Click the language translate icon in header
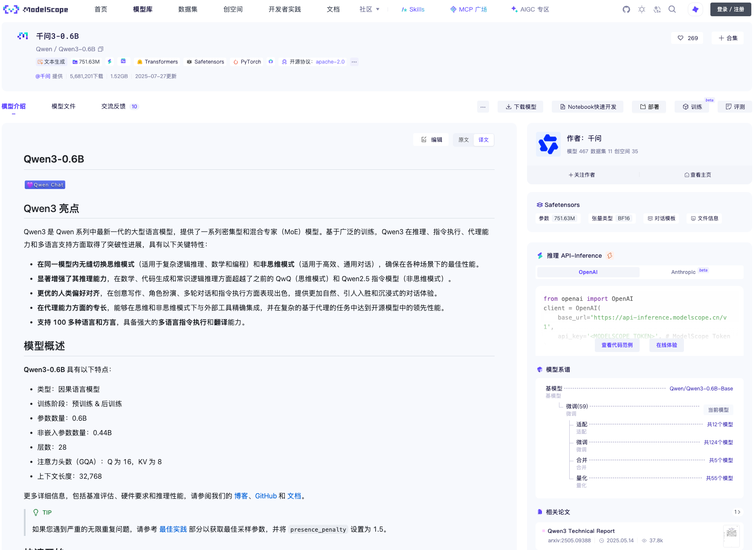This screenshot has height=550, width=756. tap(657, 9)
